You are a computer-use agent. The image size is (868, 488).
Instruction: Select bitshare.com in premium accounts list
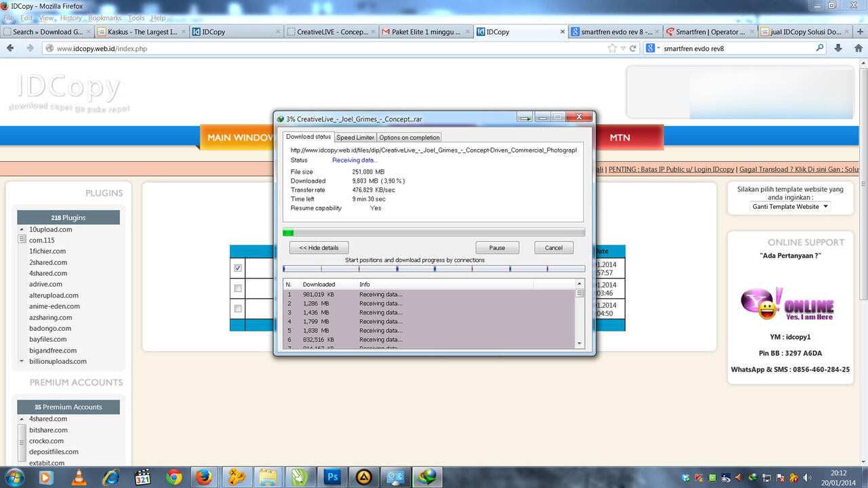click(x=48, y=430)
